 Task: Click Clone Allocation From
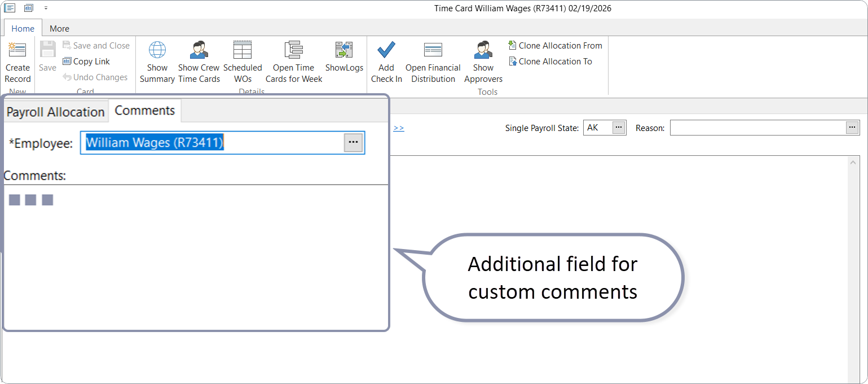pyautogui.click(x=555, y=46)
